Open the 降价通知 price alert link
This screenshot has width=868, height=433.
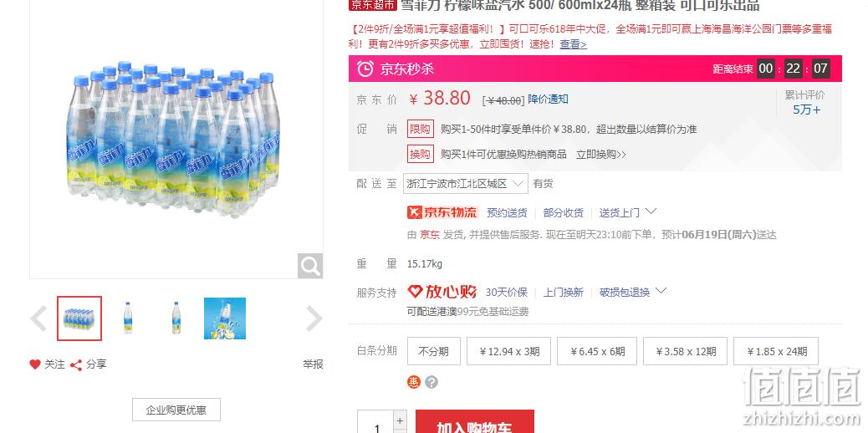click(548, 99)
